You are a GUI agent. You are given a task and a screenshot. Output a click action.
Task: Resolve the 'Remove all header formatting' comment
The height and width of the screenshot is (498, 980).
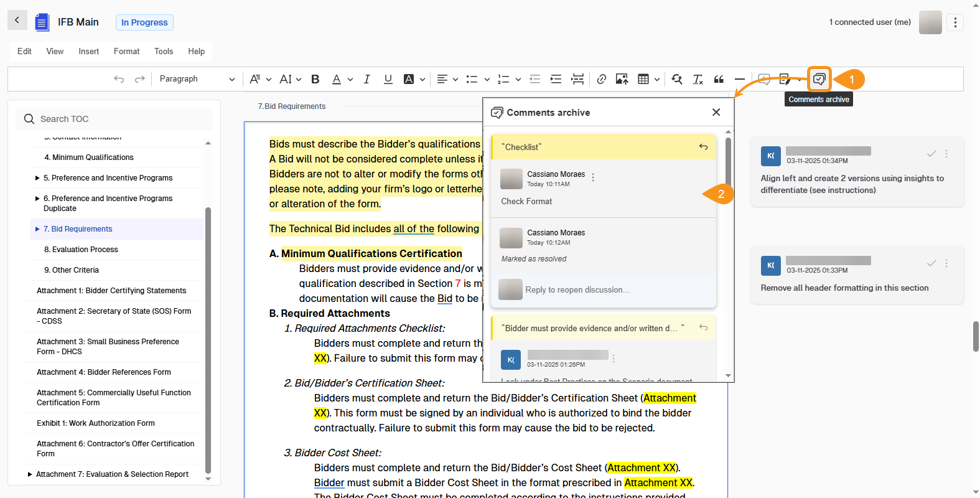pyautogui.click(x=931, y=263)
